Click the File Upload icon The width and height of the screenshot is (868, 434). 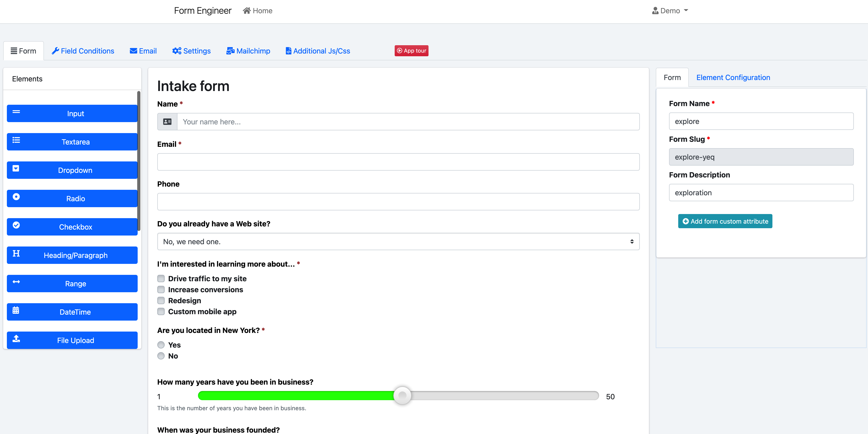click(x=16, y=339)
